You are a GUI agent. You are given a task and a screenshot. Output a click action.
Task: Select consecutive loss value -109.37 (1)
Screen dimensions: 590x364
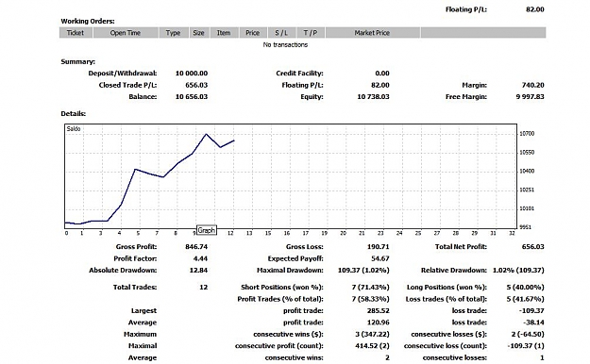(526, 346)
